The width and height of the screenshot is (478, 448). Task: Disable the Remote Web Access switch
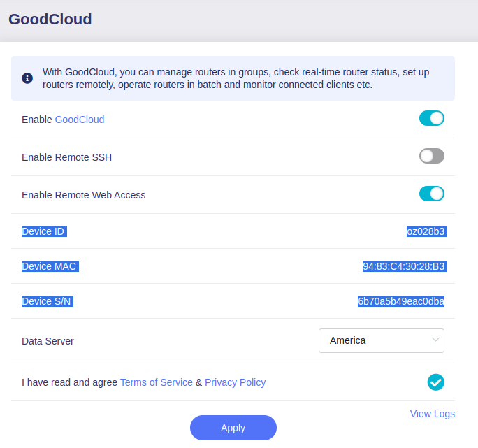(x=431, y=194)
